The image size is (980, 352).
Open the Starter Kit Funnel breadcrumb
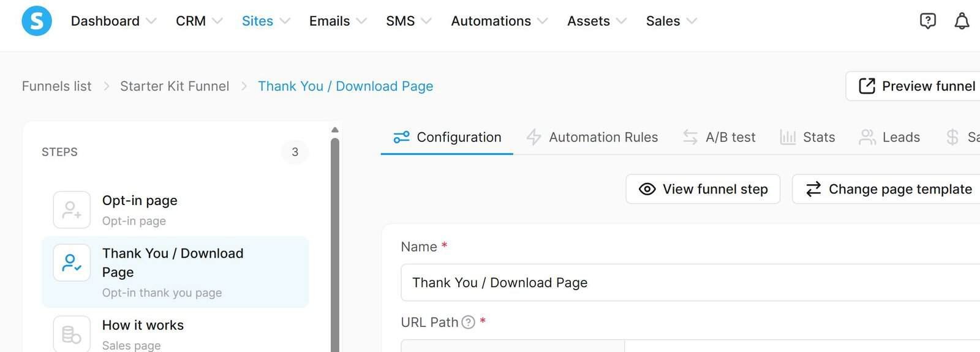point(175,86)
